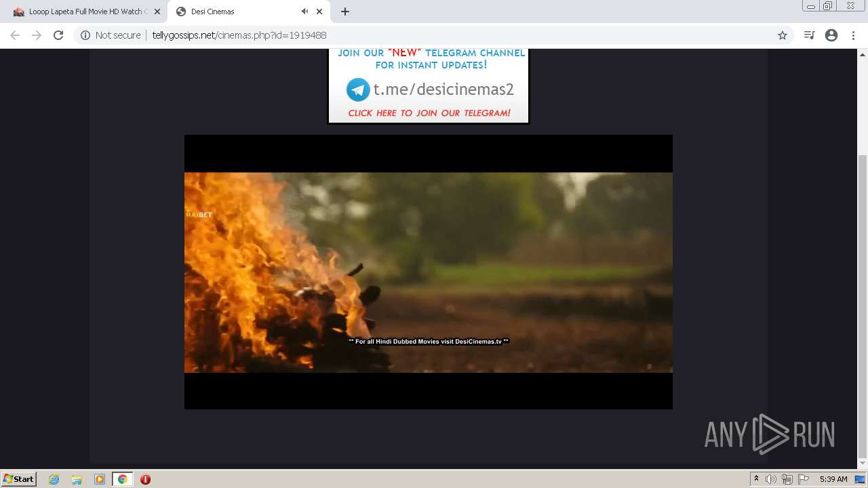Click the Show desktop button
Viewport: 868px width, 488px height.
(860, 479)
